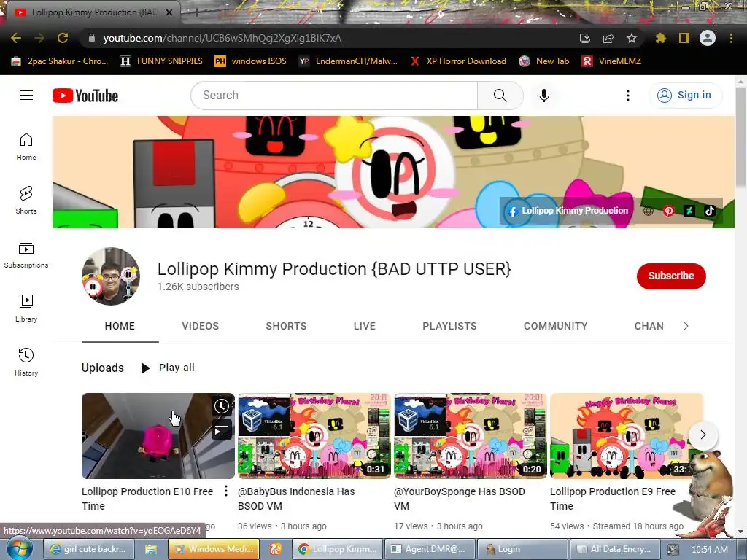Image resolution: width=747 pixels, height=560 pixels.
Task: Open Chrome profile avatar
Action: [708, 38]
